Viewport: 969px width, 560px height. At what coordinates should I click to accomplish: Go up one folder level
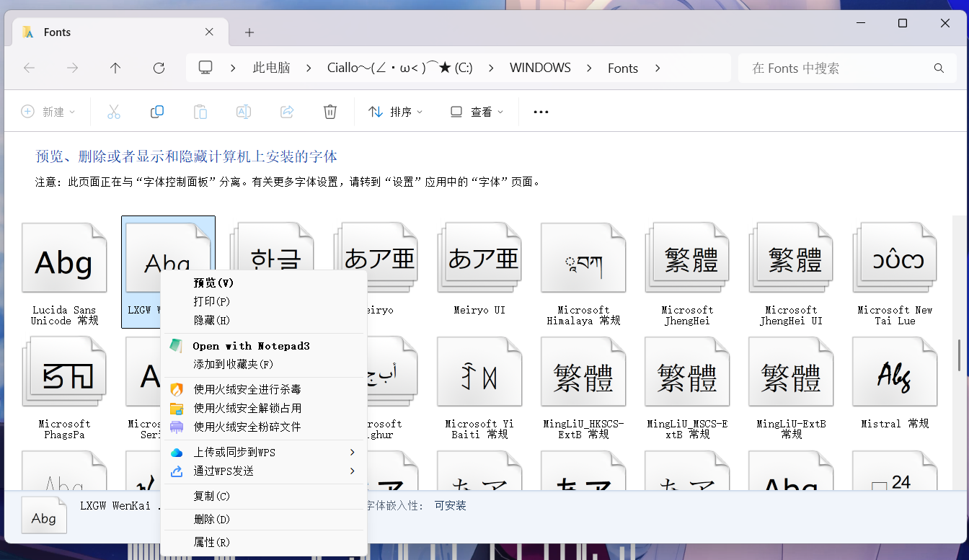pyautogui.click(x=115, y=68)
